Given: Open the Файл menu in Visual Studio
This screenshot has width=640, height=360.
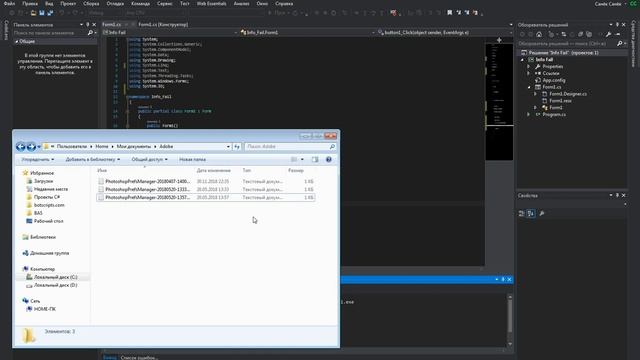Looking at the screenshot, I should tap(9, 3).
